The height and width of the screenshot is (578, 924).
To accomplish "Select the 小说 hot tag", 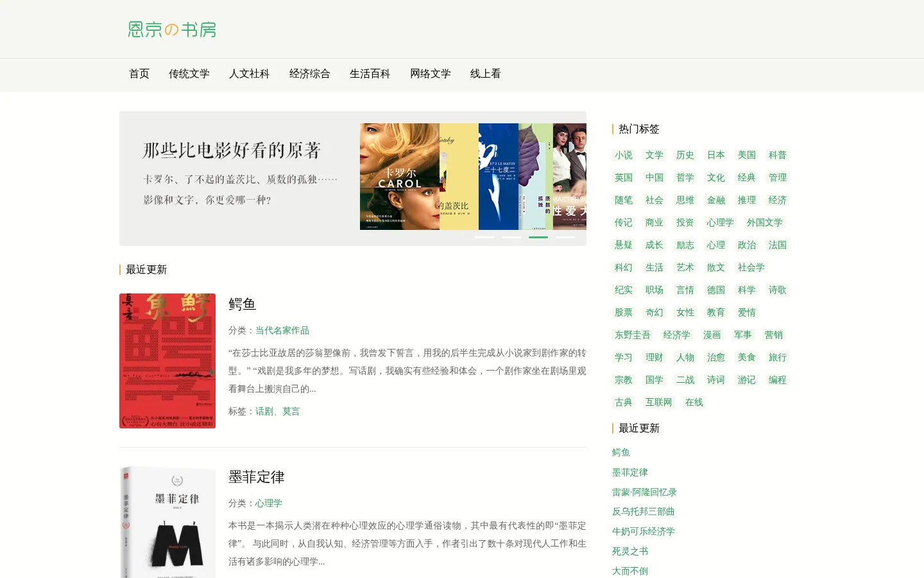I will click(x=624, y=155).
